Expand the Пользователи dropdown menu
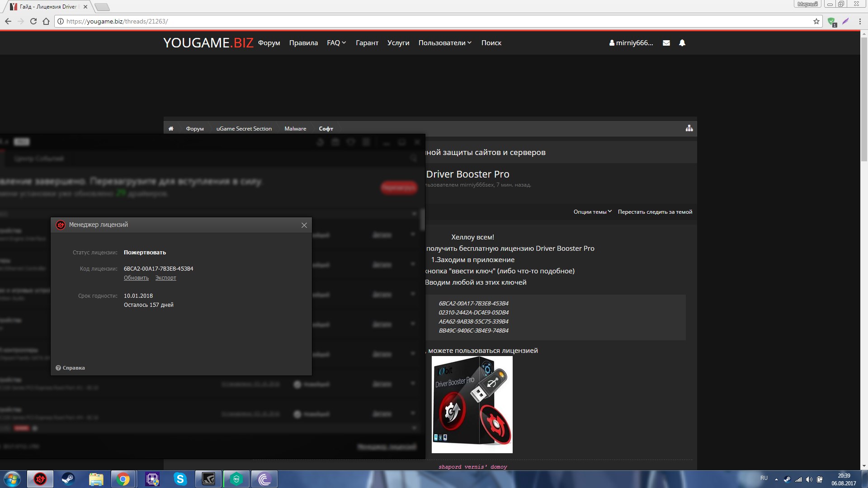This screenshot has height=488, width=868. pyautogui.click(x=445, y=43)
